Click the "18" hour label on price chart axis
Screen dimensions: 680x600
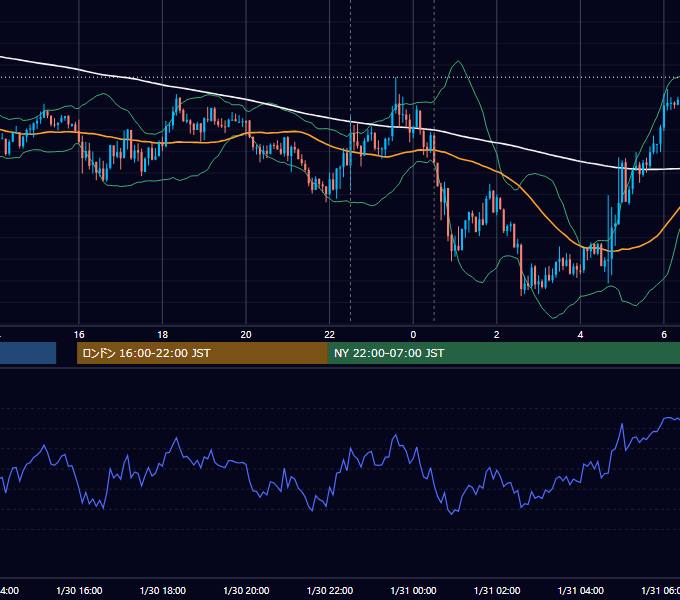coord(163,335)
